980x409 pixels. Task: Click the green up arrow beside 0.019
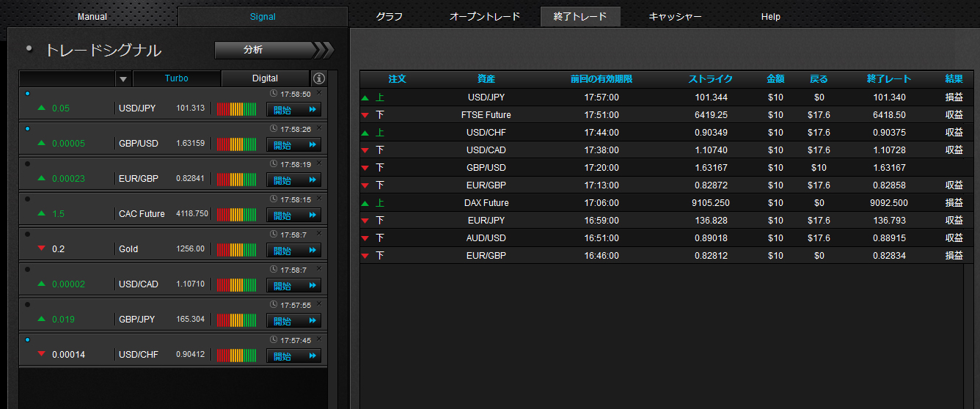pyautogui.click(x=41, y=319)
